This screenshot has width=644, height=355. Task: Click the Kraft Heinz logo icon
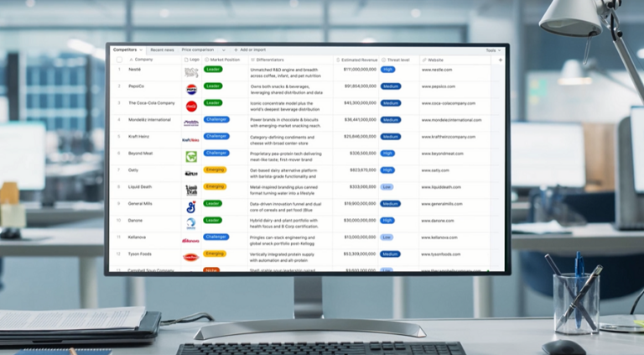[190, 140]
